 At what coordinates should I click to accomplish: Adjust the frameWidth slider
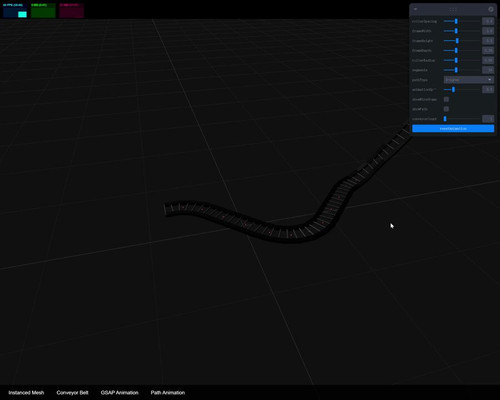point(462,31)
